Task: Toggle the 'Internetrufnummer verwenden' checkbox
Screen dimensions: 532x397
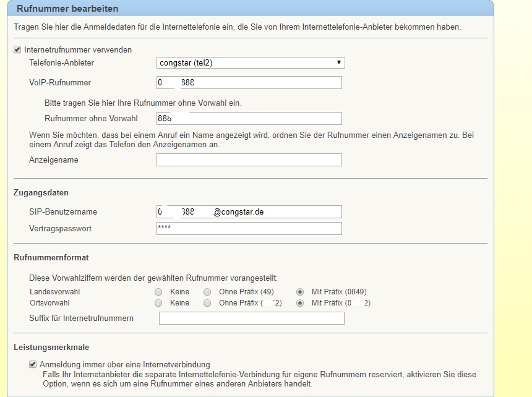Action: (x=17, y=49)
